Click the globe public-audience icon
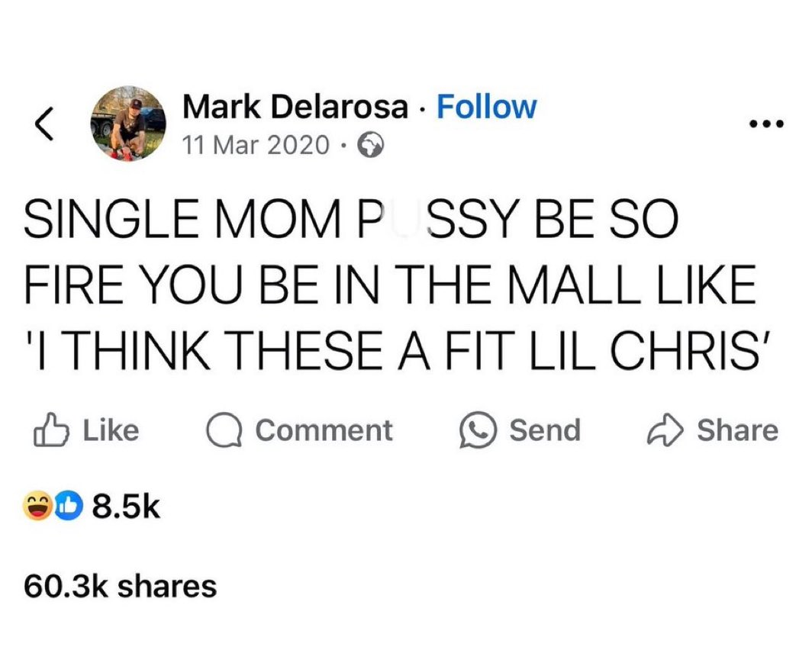The width and height of the screenshot is (812, 650). [x=371, y=145]
